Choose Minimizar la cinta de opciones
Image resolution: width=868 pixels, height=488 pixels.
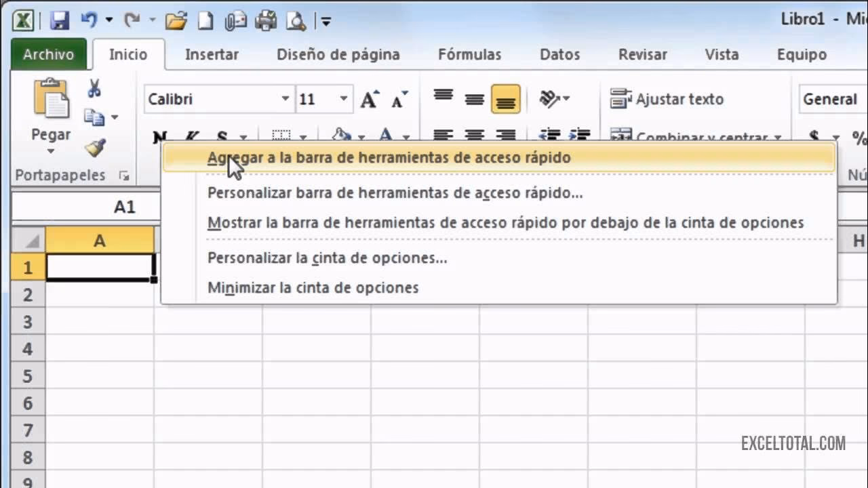pos(313,287)
